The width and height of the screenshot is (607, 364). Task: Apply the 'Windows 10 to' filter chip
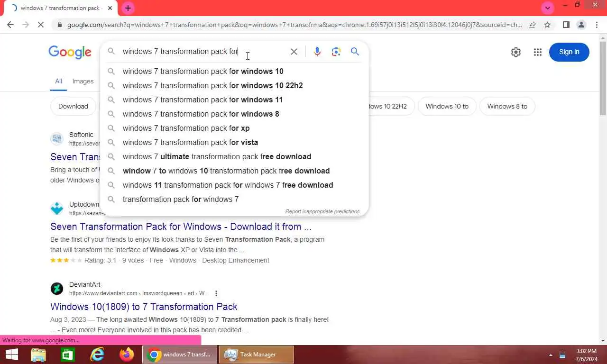click(447, 106)
